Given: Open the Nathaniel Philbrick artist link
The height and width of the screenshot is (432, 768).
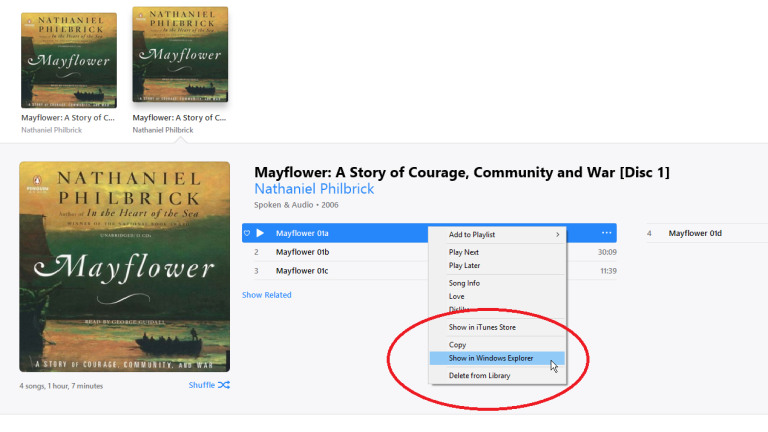Looking at the screenshot, I should 314,189.
